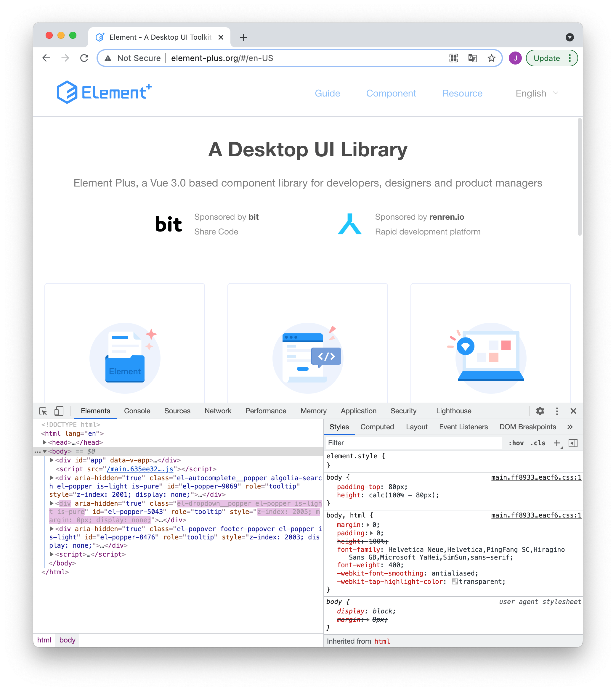Open the Network panel
This screenshot has width=616, height=691.
(218, 411)
